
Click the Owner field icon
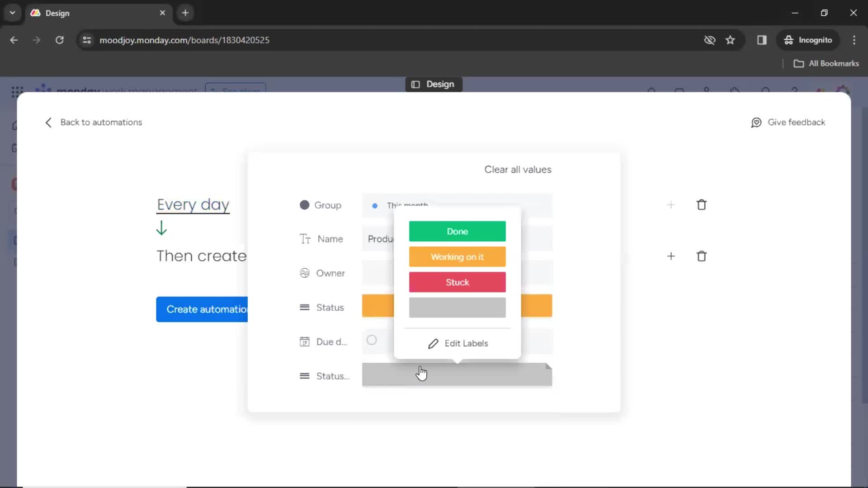click(305, 273)
